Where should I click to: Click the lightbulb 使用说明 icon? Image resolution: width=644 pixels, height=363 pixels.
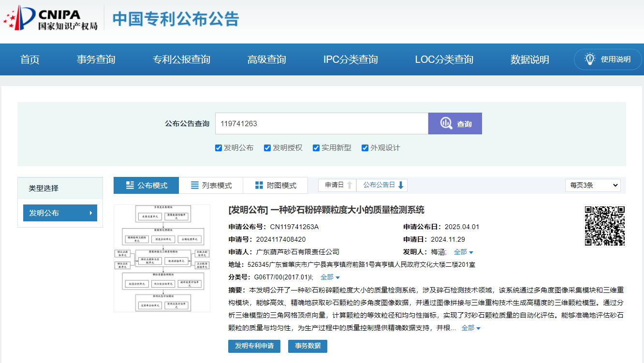(589, 59)
